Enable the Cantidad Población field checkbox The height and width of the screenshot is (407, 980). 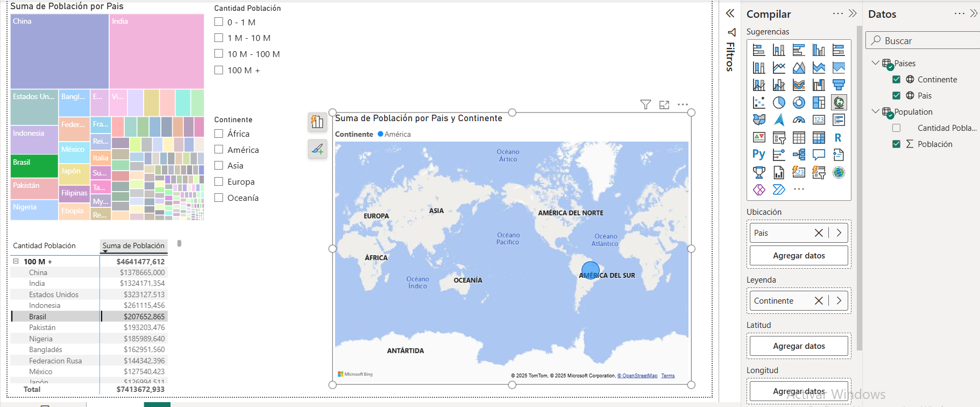[896, 128]
